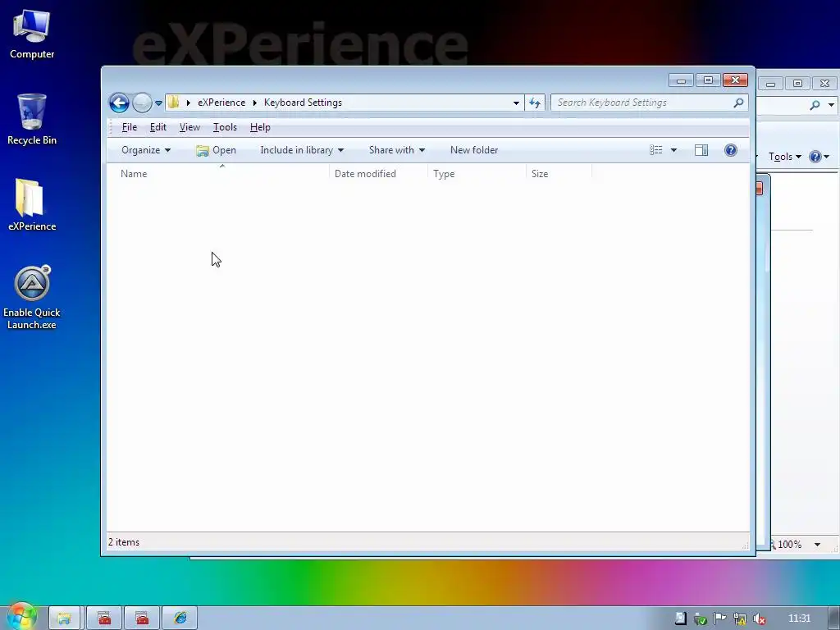This screenshot has height=630, width=840.
Task: Click the 2 items status bar text
Action: (124, 542)
